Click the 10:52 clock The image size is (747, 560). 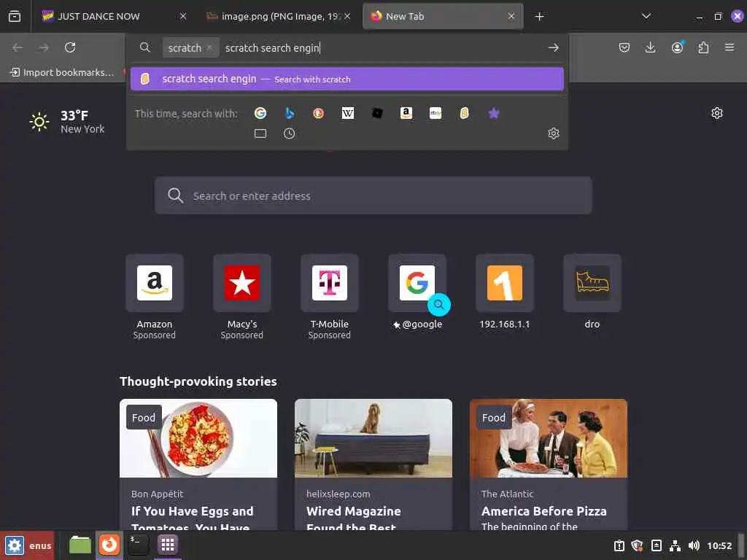pyautogui.click(x=719, y=545)
